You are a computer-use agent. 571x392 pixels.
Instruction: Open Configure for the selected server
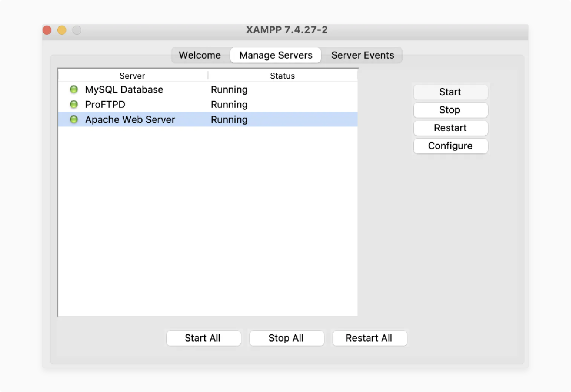(450, 146)
